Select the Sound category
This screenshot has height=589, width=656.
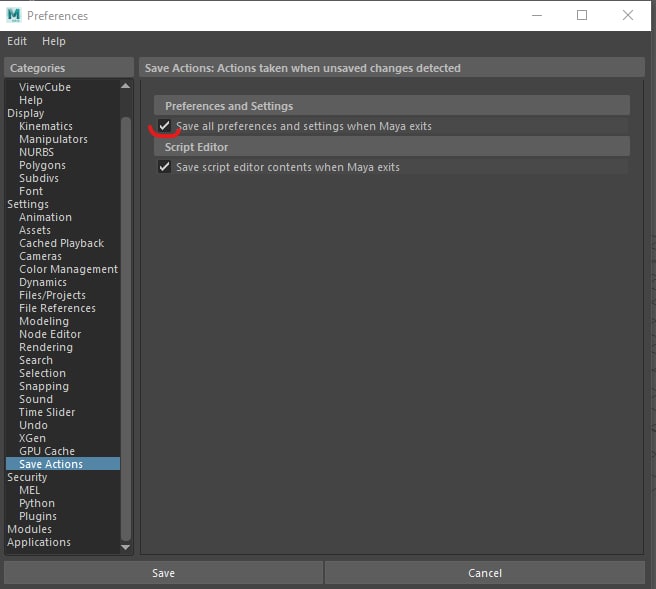36,399
